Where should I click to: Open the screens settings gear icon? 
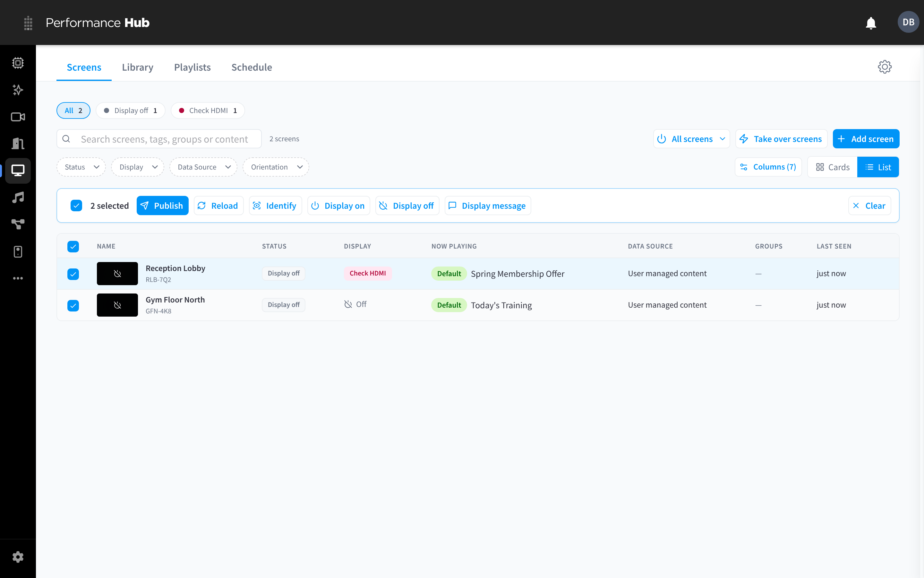coord(884,67)
